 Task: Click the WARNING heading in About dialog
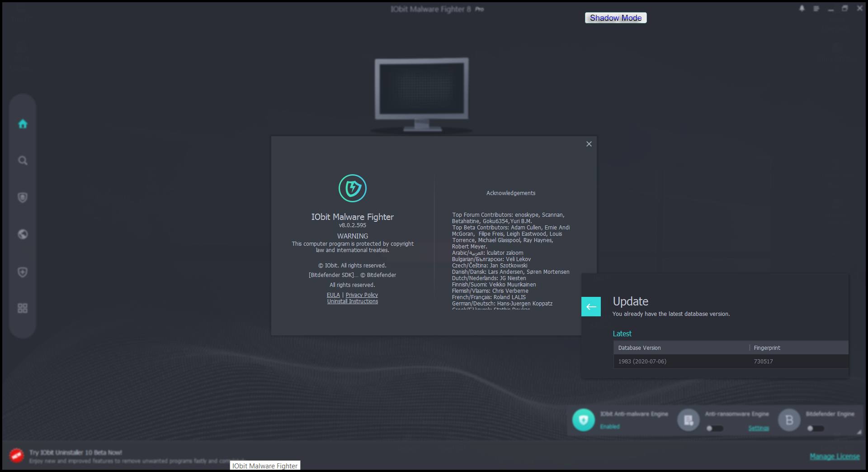point(353,236)
